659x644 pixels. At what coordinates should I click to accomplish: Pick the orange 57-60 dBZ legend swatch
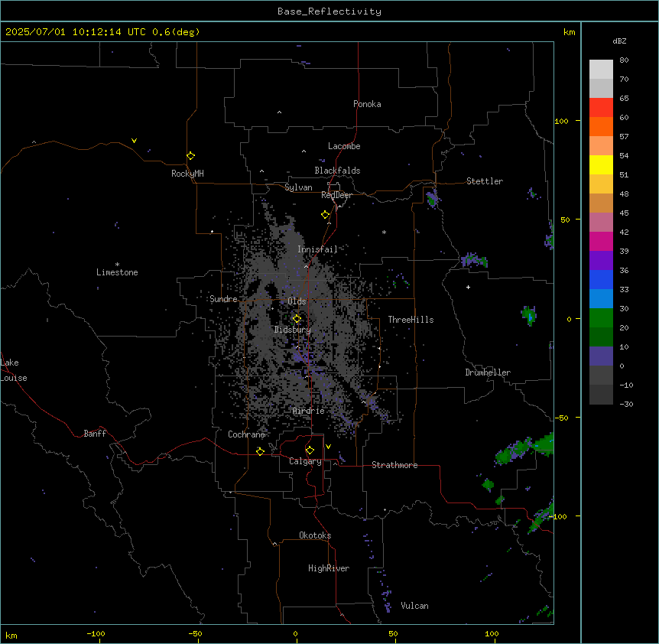tap(601, 126)
